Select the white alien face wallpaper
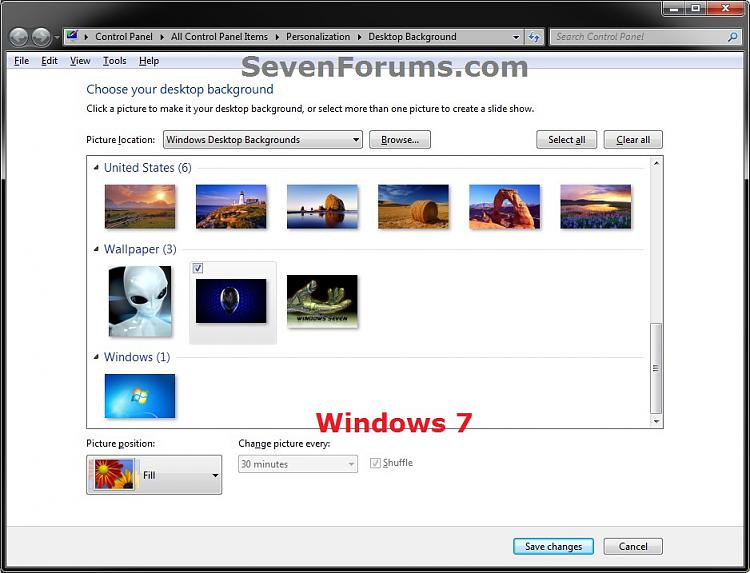 click(140, 301)
